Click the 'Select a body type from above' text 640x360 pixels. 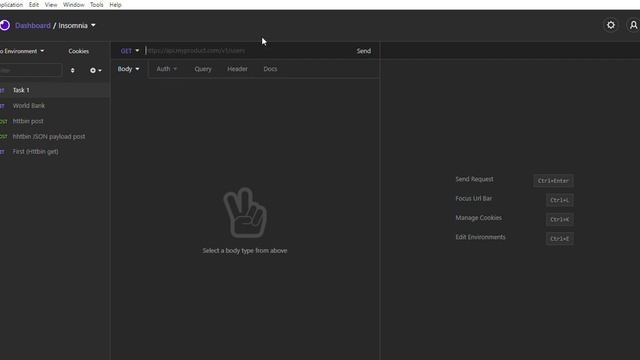pyautogui.click(x=245, y=251)
